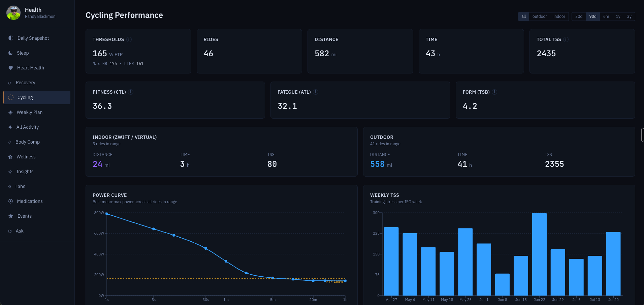Screen dimensions: 644x305
Task: Open the Sleep page
Action: (x=37, y=53)
